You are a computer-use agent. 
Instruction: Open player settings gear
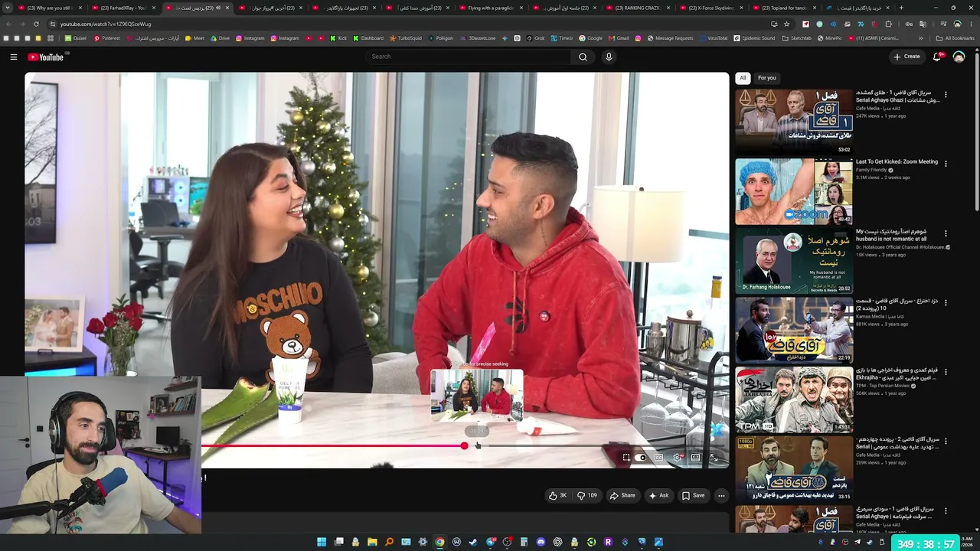677,458
